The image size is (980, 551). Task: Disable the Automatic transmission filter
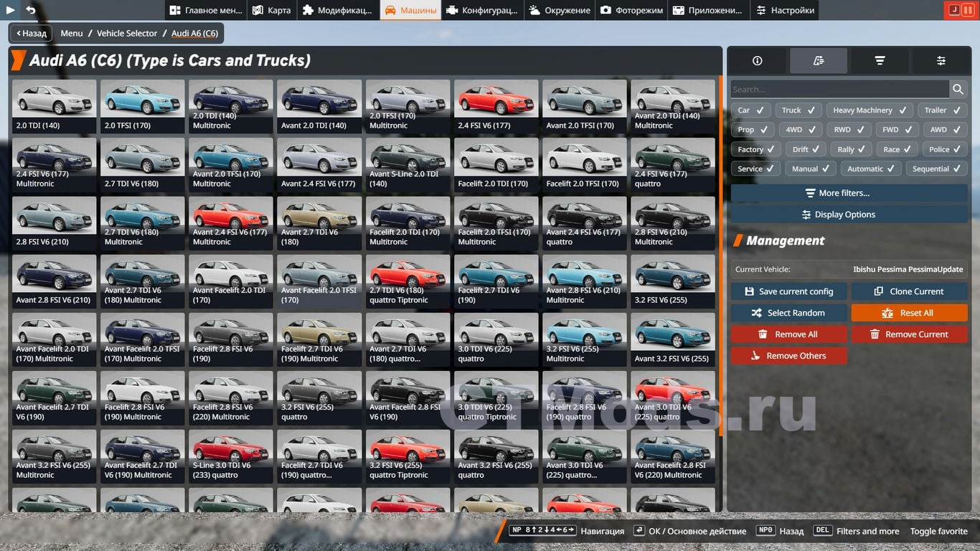pyautogui.click(x=872, y=169)
